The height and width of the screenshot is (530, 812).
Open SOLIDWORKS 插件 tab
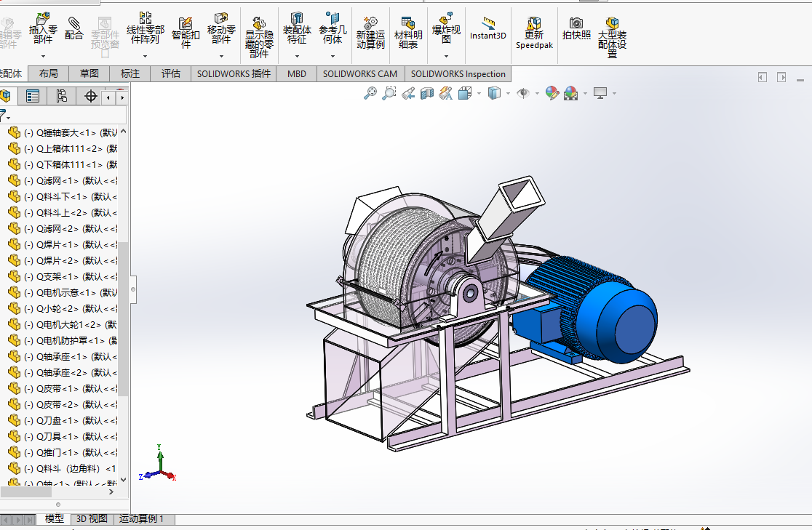[234, 73]
